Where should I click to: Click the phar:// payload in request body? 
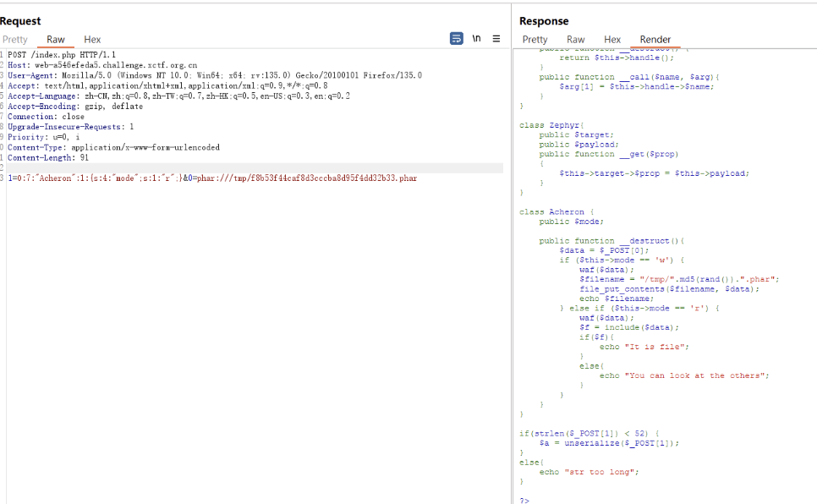(304, 178)
